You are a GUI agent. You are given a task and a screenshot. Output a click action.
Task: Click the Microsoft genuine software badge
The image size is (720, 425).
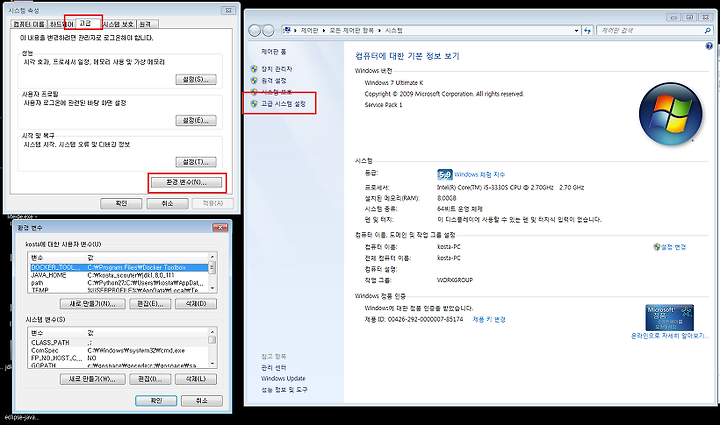[x=669, y=318]
